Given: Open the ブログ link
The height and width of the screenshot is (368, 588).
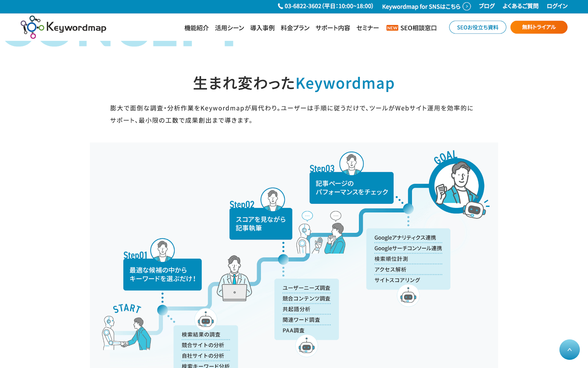Looking at the screenshot, I should pyautogui.click(x=487, y=6).
